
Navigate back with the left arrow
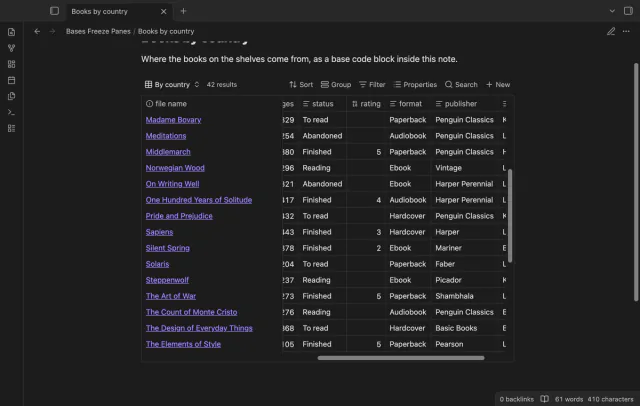[37, 31]
